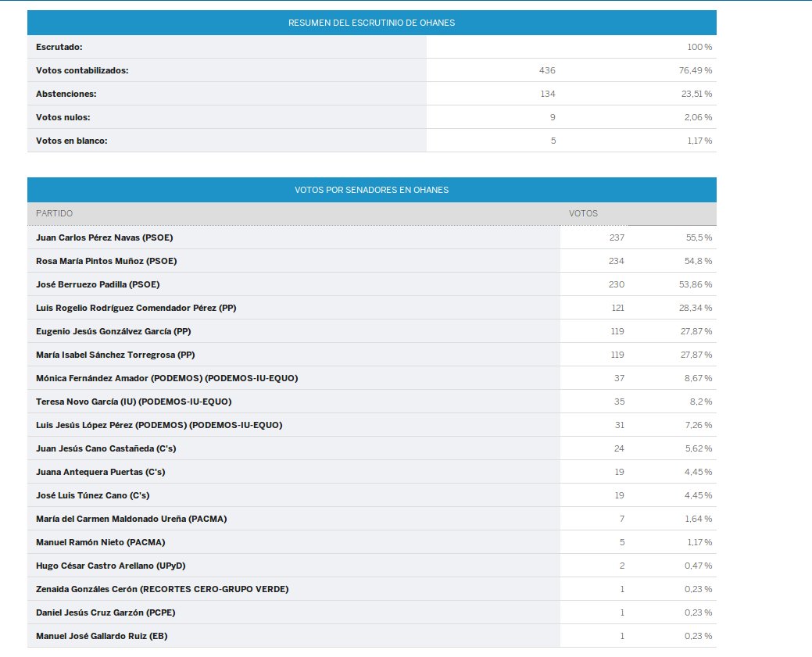Click the 237 votes value
Viewport: 812px width, 657px height.
[617, 237]
